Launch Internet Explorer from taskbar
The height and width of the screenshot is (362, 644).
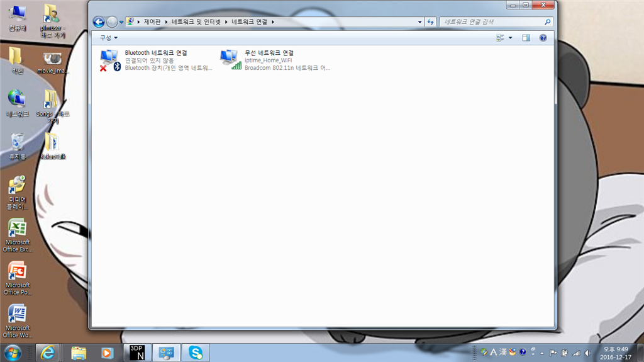48,353
